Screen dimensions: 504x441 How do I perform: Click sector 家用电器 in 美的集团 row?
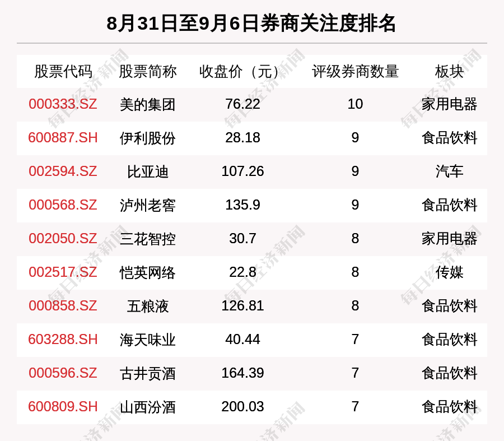coord(449,104)
